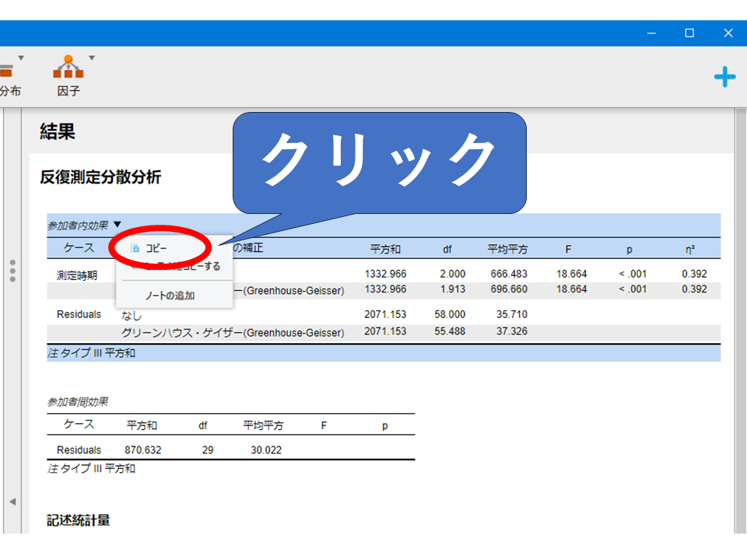Image resolution: width=747 pixels, height=560 pixels.
Task: Click the left-pointing collapse arrow at bottom left
Action: [x=12, y=502]
